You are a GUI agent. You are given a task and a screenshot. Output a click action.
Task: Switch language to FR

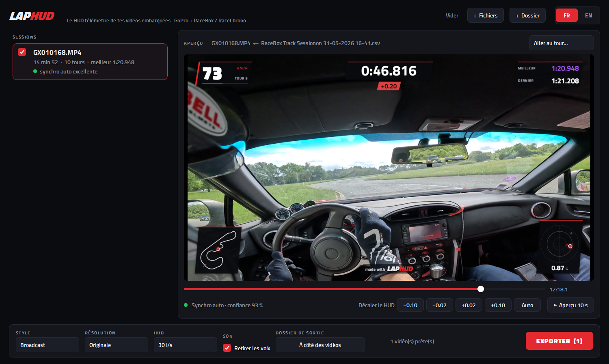tap(567, 15)
